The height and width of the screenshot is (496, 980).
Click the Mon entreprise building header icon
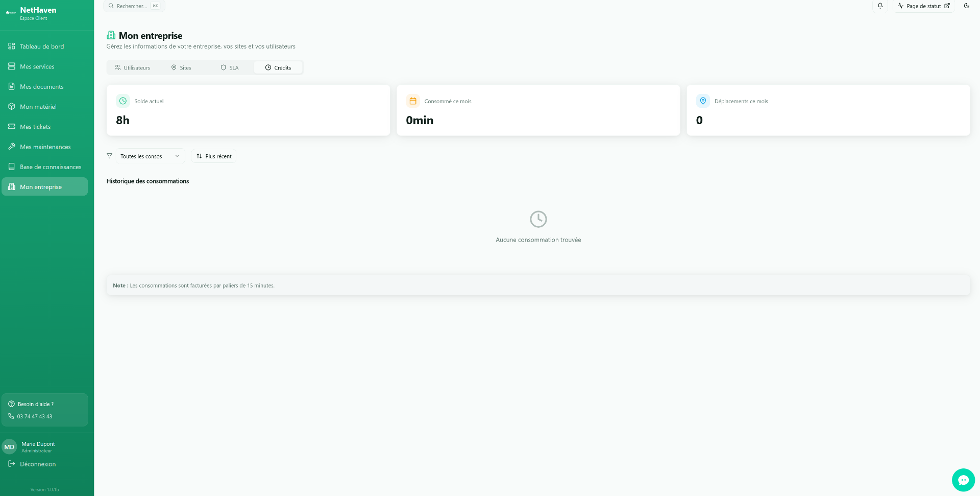(x=111, y=35)
